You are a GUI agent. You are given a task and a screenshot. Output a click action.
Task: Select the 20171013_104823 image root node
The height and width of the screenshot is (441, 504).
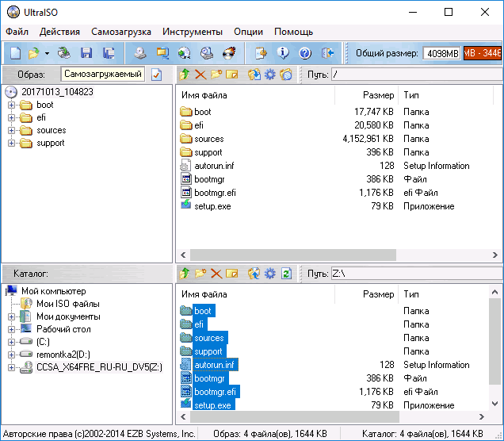[57, 92]
